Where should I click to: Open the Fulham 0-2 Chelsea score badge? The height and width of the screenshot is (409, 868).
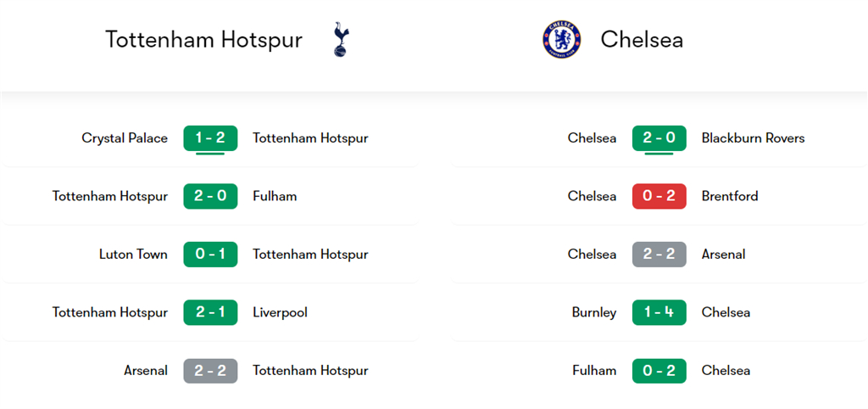coord(659,371)
